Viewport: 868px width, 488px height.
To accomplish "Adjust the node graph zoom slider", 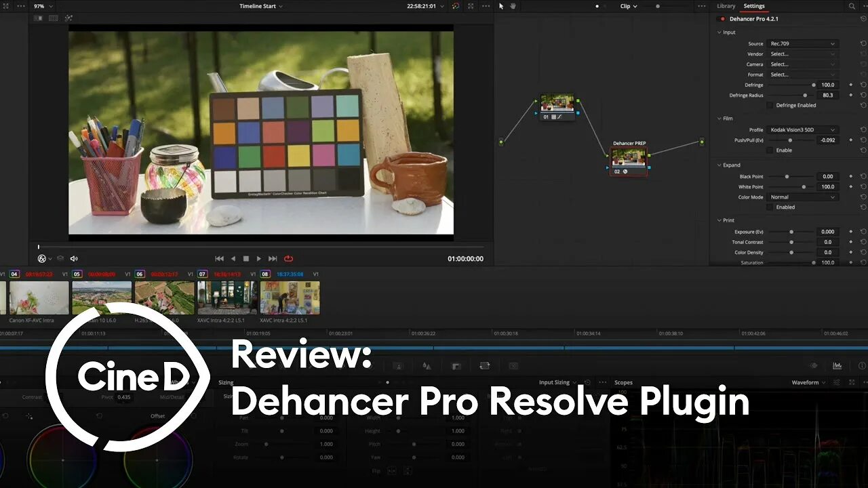I will click(x=657, y=6).
